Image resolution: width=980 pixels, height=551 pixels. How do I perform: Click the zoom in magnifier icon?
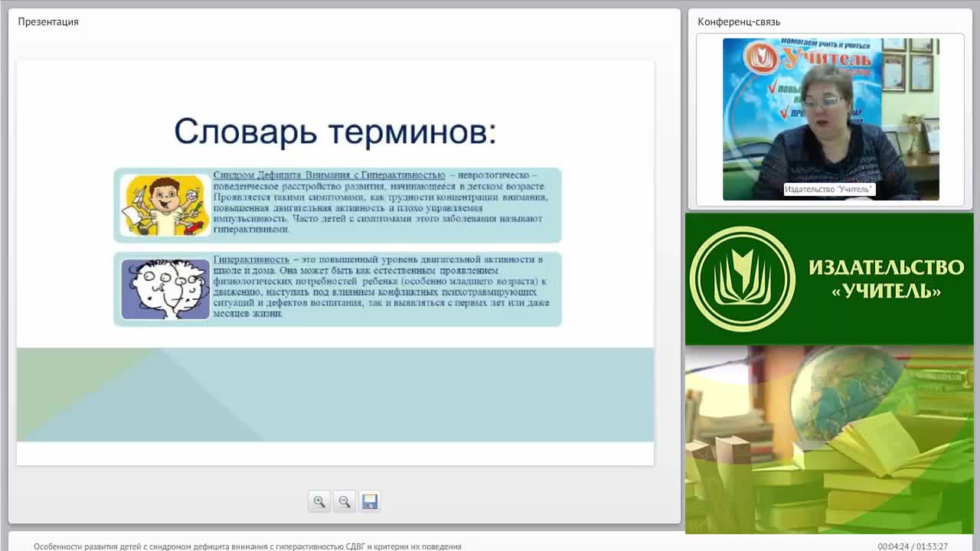coord(319,502)
